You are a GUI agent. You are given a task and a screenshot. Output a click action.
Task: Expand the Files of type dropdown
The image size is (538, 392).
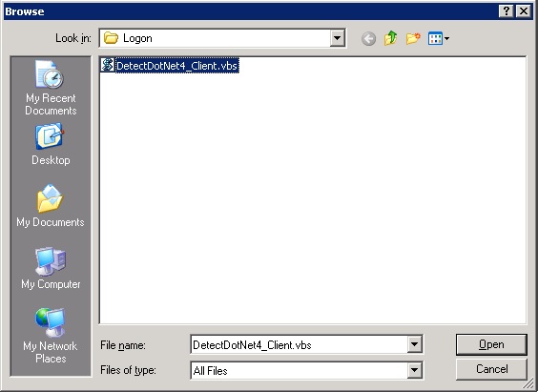[x=415, y=370]
